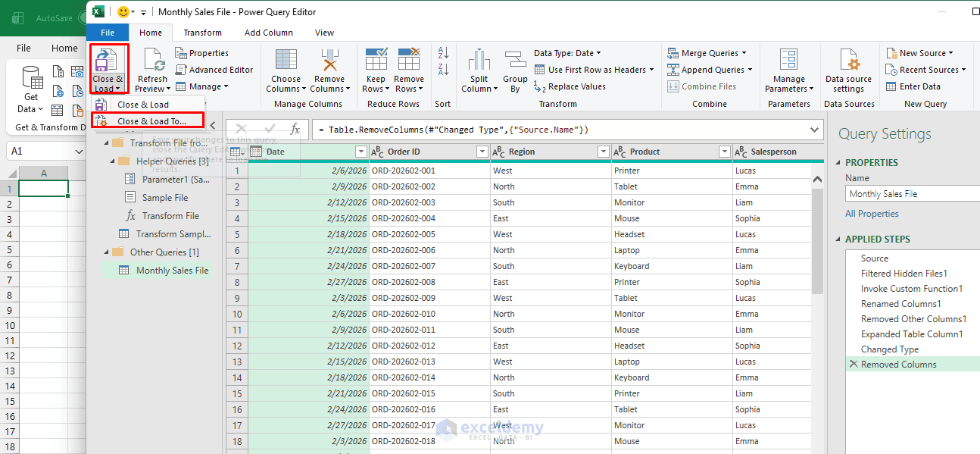The height and width of the screenshot is (454, 980).
Task: Open the Order ID column filter dropdown
Action: [x=482, y=152]
